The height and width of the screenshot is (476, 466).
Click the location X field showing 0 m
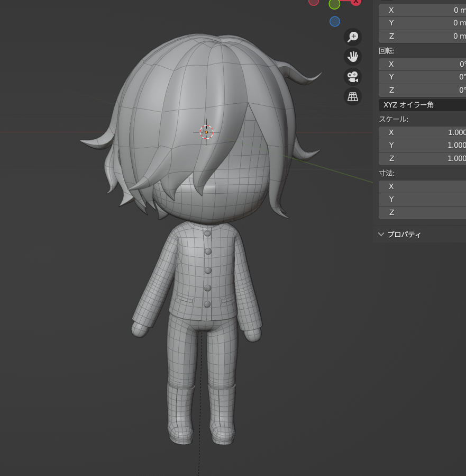tap(422, 10)
